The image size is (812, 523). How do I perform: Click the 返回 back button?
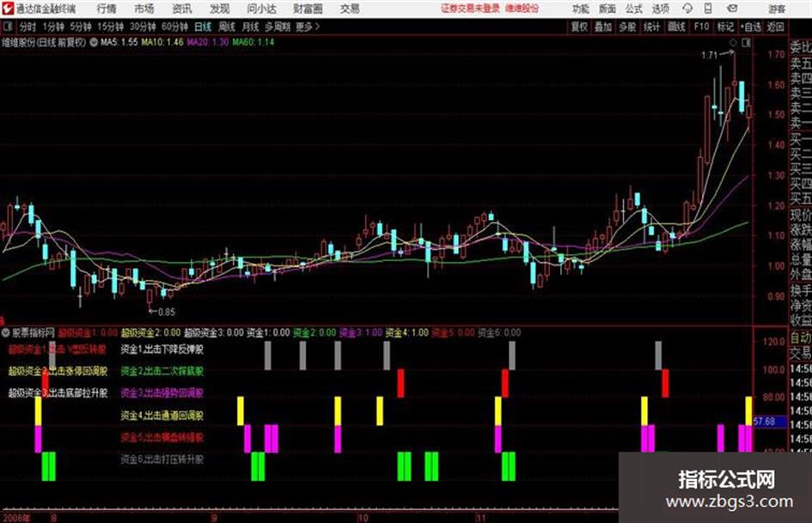pyautogui.click(x=775, y=27)
